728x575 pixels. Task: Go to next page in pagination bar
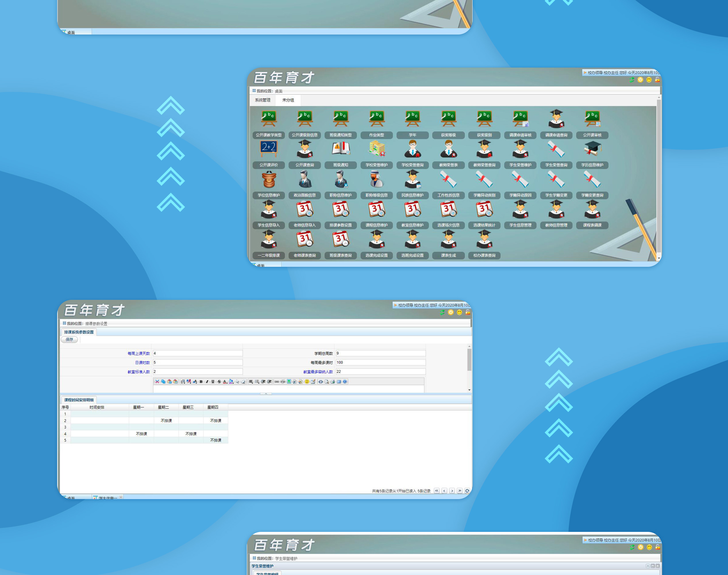(x=452, y=491)
